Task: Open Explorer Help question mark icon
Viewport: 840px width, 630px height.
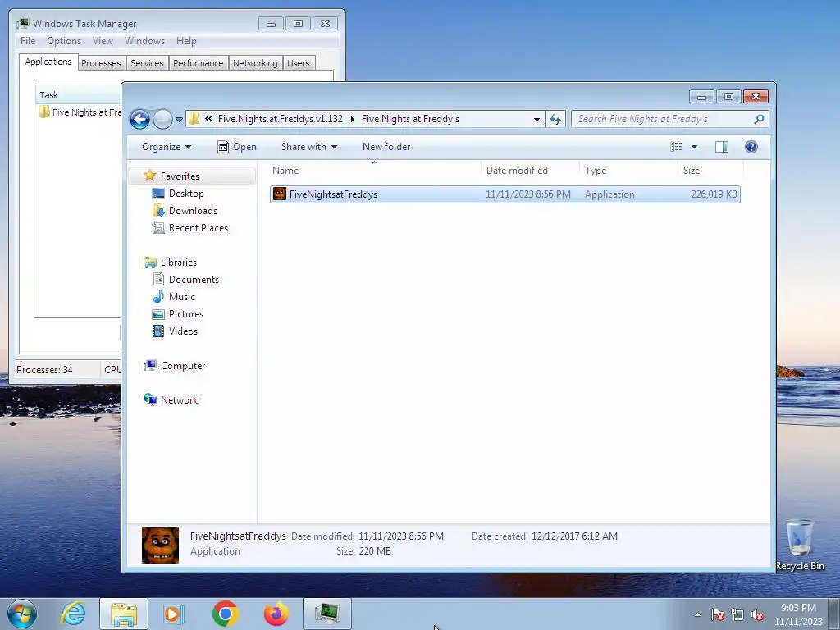Action: tap(751, 147)
